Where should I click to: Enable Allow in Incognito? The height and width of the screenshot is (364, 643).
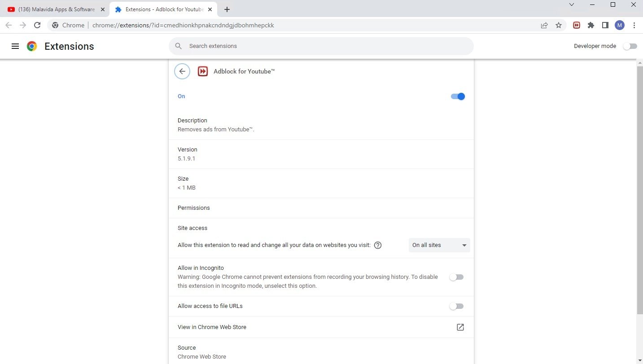(456, 277)
